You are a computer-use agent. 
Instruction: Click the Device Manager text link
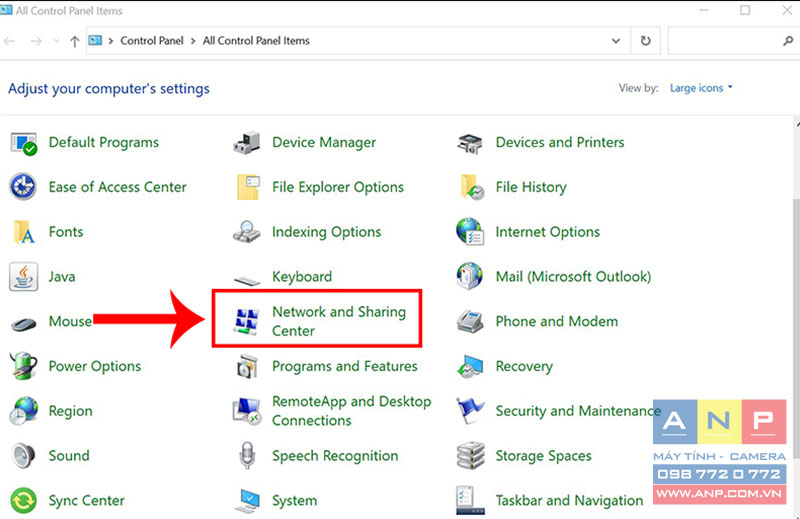click(324, 142)
